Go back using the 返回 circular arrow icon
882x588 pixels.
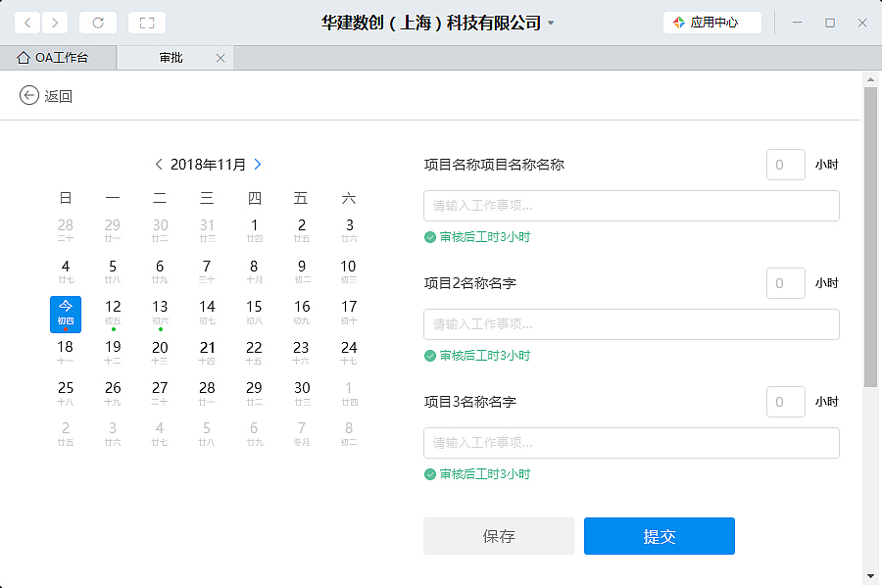click(x=28, y=95)
